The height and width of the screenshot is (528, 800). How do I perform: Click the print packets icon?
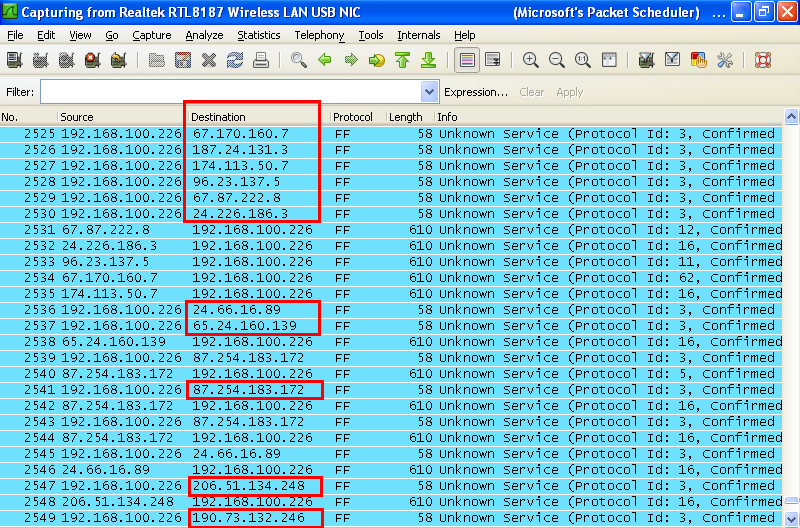click(261, 60)
